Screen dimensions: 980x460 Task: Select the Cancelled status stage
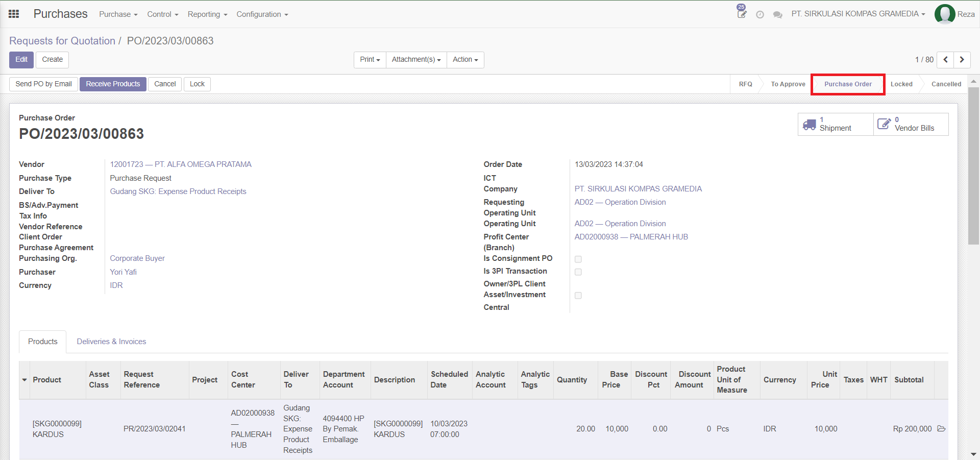(x=946, y=84)
